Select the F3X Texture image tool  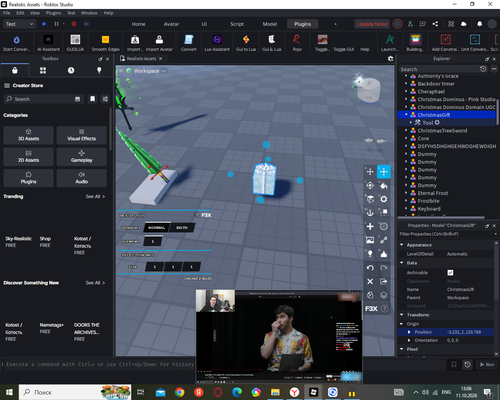[370, 240]
